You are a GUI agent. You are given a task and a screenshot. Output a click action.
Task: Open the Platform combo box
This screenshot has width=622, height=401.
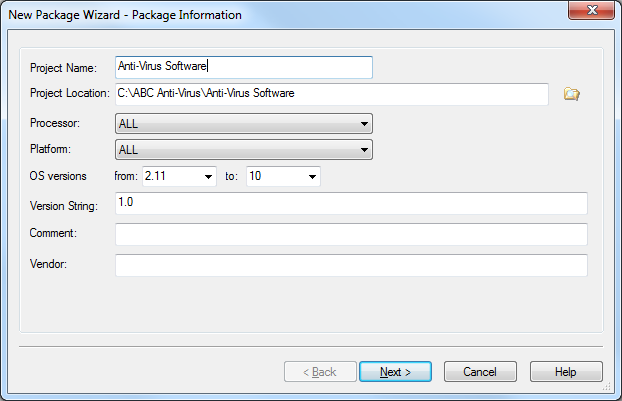pos(244,150)
